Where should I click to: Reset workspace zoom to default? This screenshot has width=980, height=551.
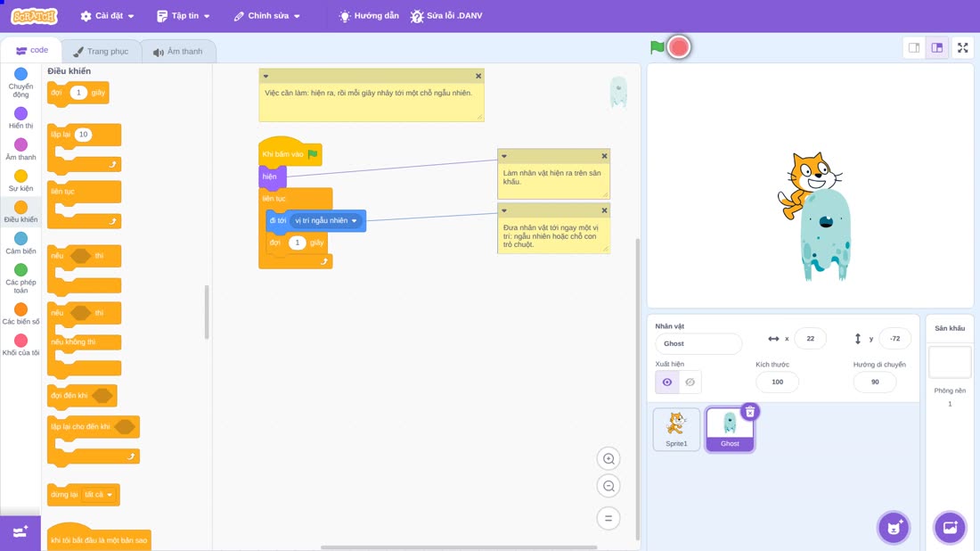click(608, 518)
